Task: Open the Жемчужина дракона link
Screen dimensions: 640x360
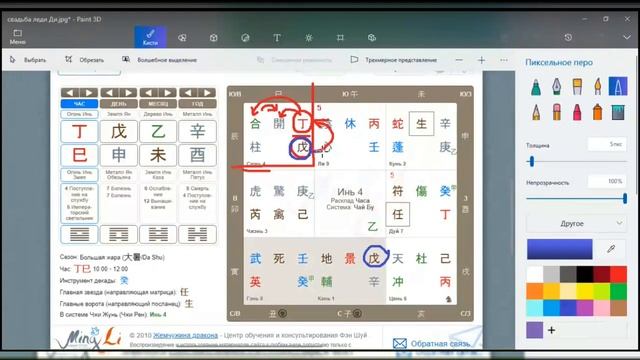Action: [x=185, y=335]
